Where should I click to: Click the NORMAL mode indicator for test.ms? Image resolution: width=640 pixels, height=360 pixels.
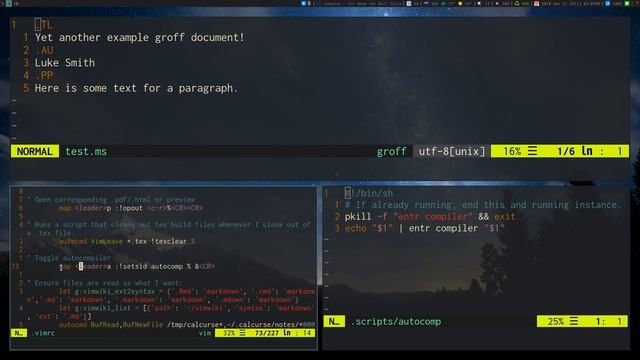click(x=35, y=151)
